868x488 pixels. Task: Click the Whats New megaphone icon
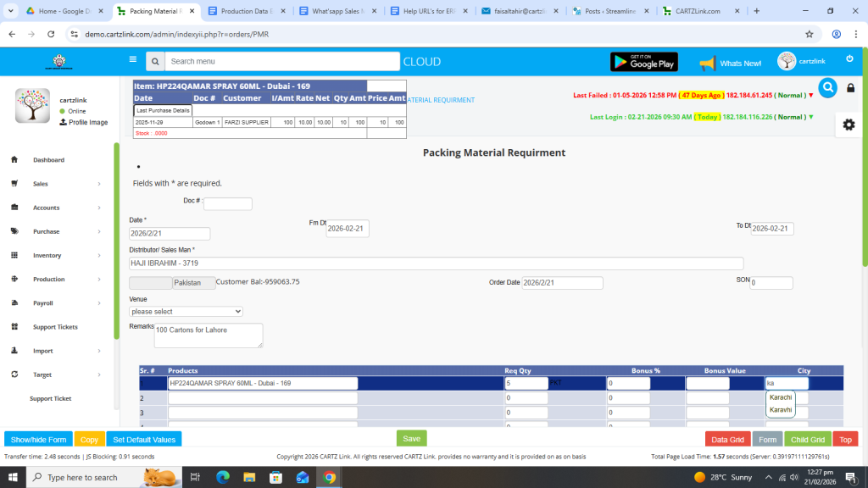coord(708,63)
